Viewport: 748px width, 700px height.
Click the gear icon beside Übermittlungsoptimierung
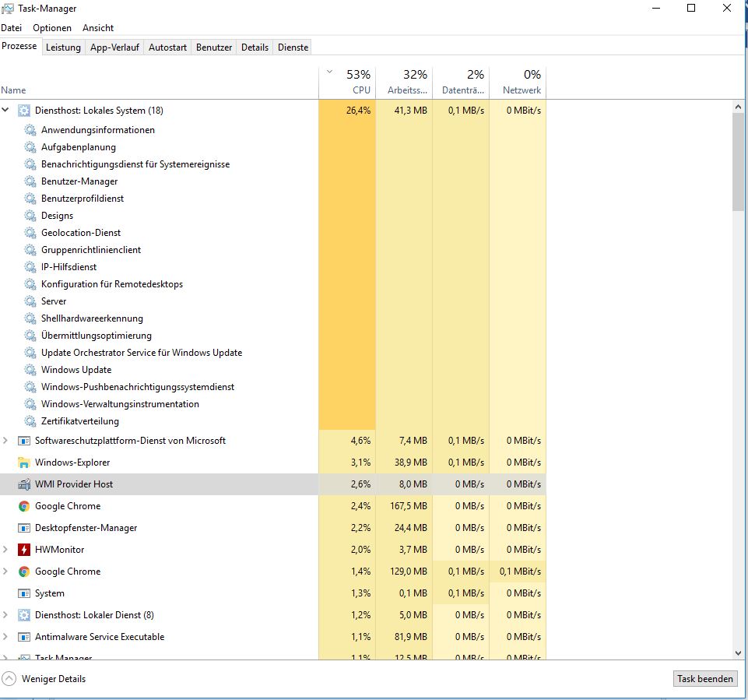30,336
